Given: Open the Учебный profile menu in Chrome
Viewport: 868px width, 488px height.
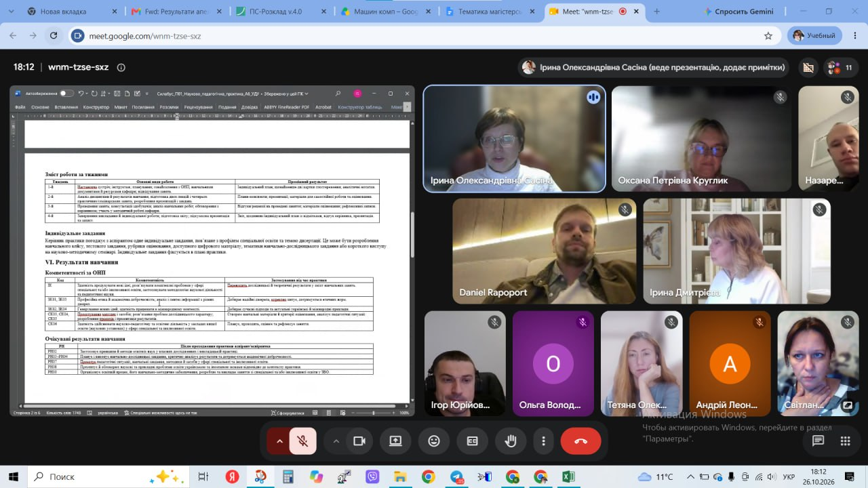Looking at the screenshot, I should pyautogui.click(x=815, y=36).
